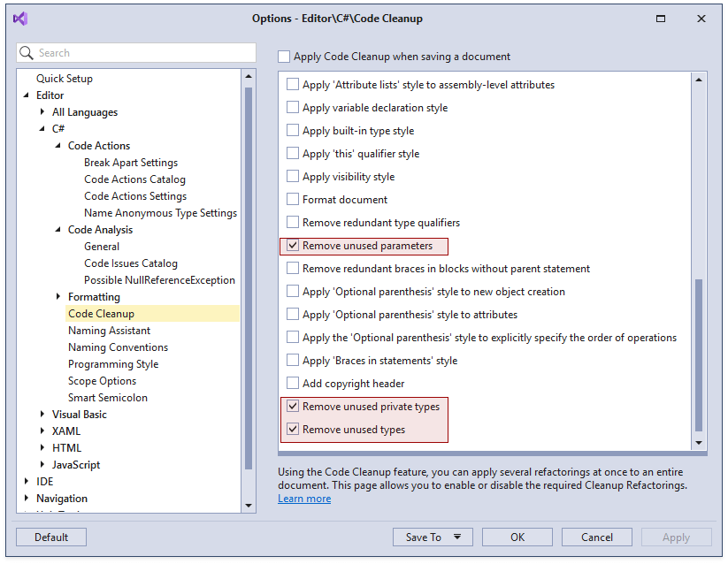Check 'Add copyright header'
The width and height of the screenshot is (728, 564).
coord(293,385)
